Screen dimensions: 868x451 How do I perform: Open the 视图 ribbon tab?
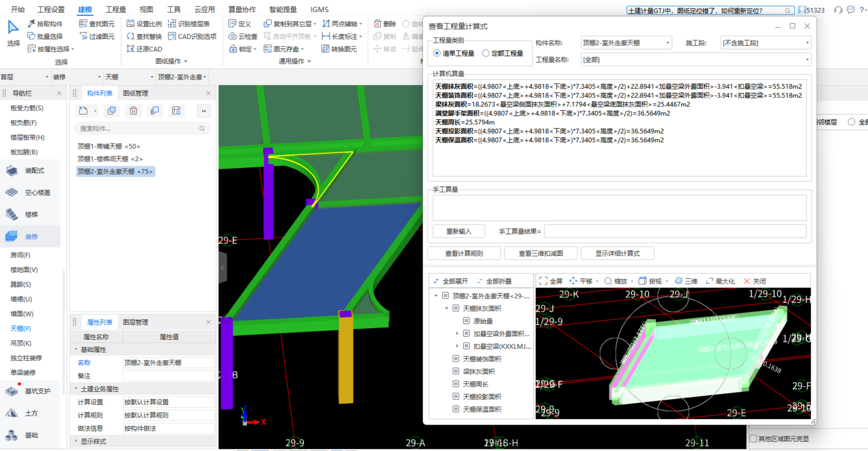click(x=146, y=9)
